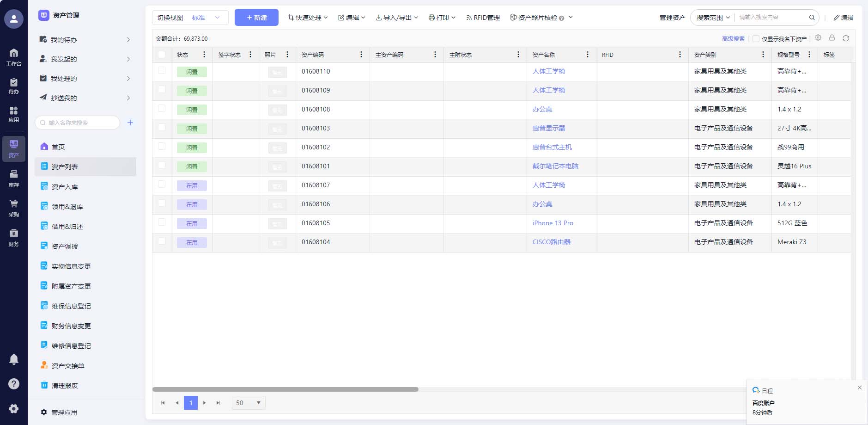868x425 pixels.
Task: Refresh the asset list
Action: 846,38
